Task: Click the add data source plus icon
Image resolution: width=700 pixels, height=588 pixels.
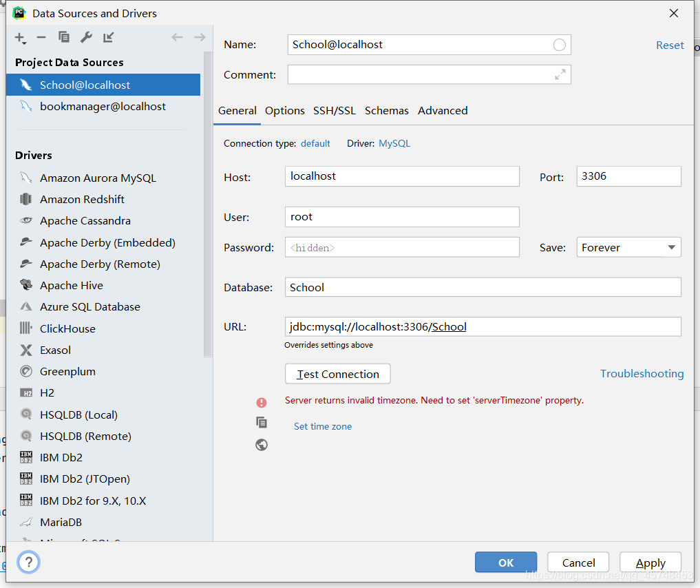Action: (20, 38)
